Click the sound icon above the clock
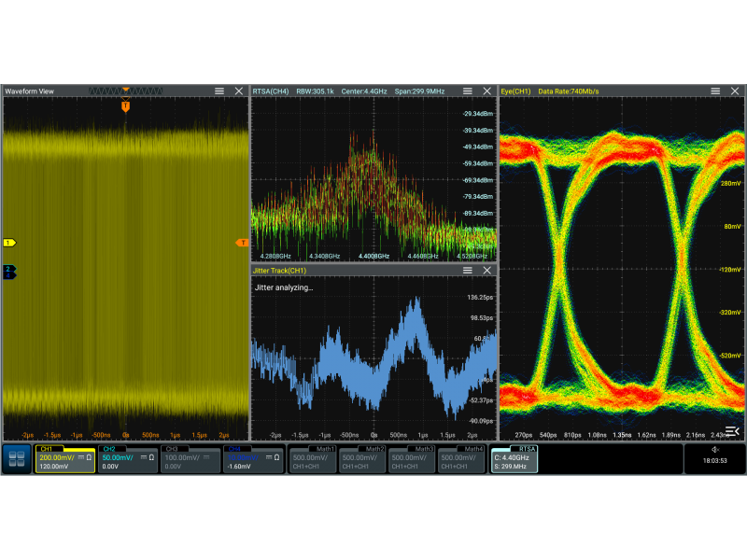Screen dimensions: 747x560 point(714,449)
